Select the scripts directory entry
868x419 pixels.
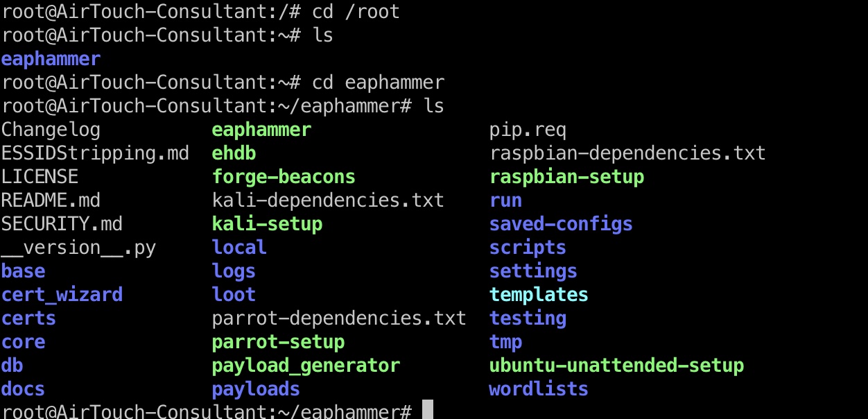[x=528, y=248]
